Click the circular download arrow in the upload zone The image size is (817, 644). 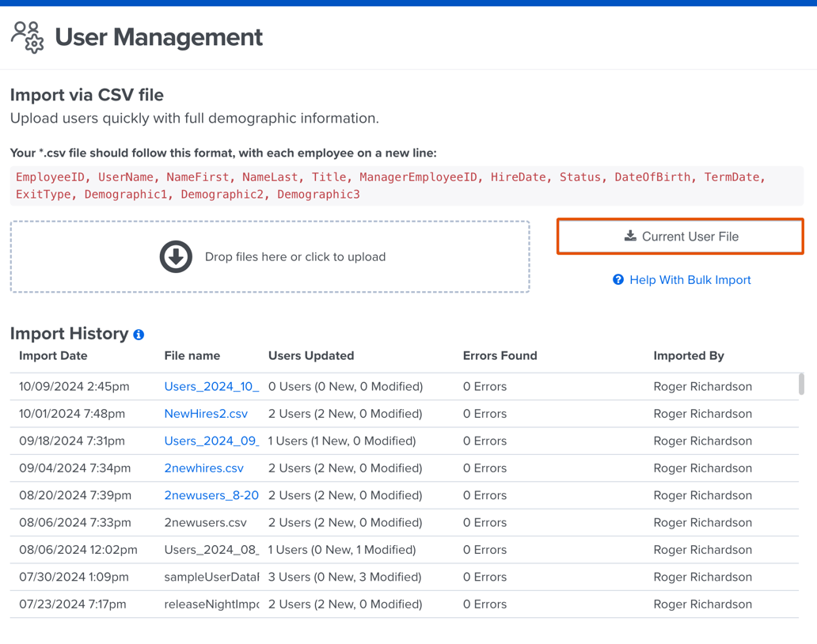(175, 256)
